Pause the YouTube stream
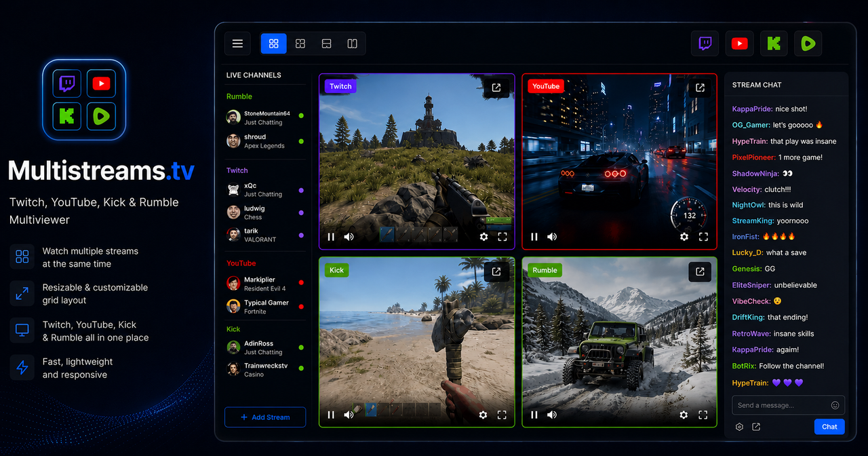868x456 pixels. (534, 237)
